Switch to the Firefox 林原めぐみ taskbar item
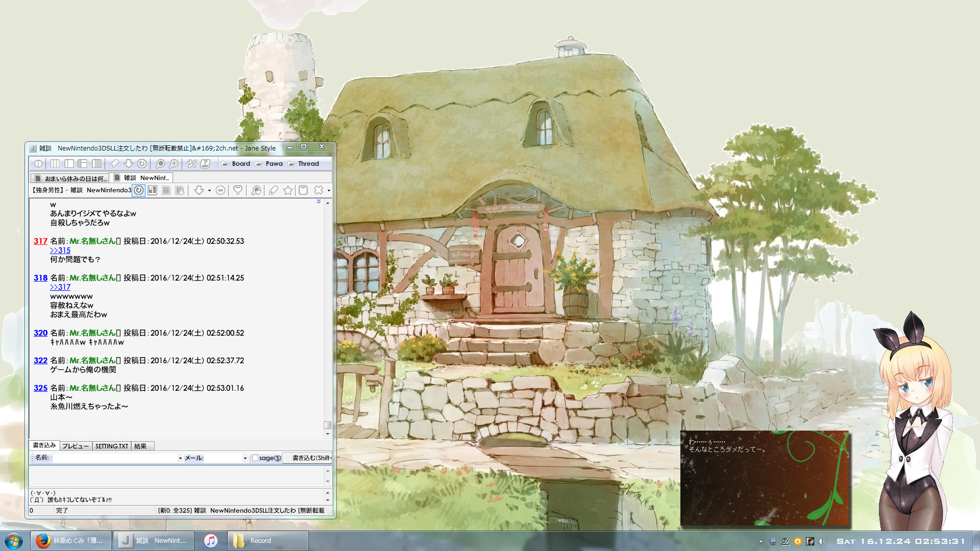 (x=71, y=541)
